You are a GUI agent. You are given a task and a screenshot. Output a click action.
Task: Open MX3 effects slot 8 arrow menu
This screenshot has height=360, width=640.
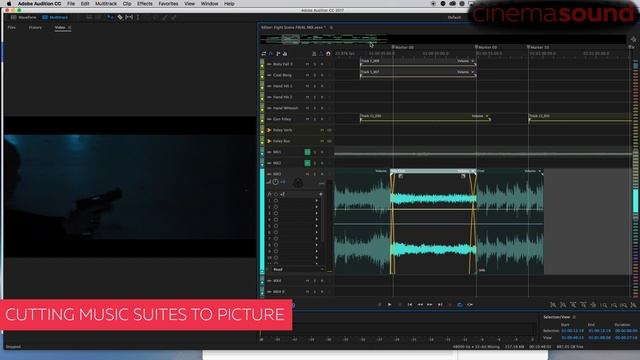[317, 245]
